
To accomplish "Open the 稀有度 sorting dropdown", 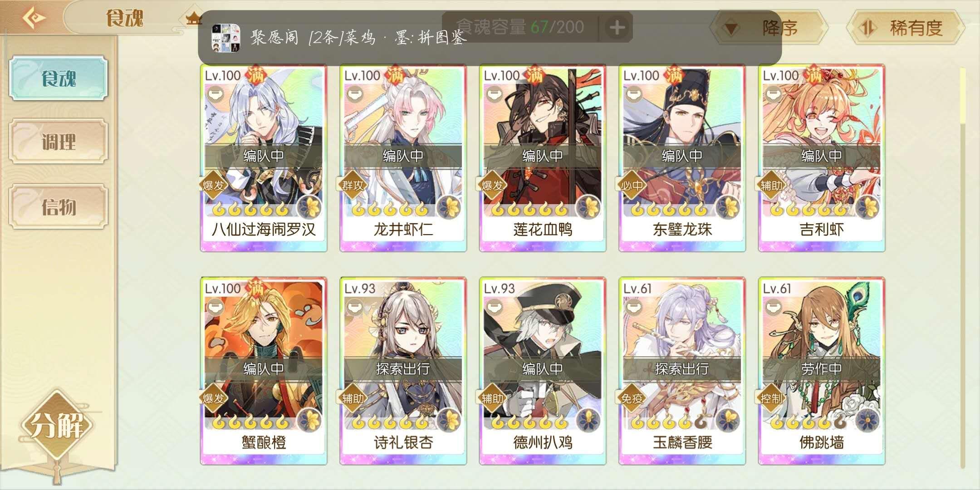I will point(906,28).
